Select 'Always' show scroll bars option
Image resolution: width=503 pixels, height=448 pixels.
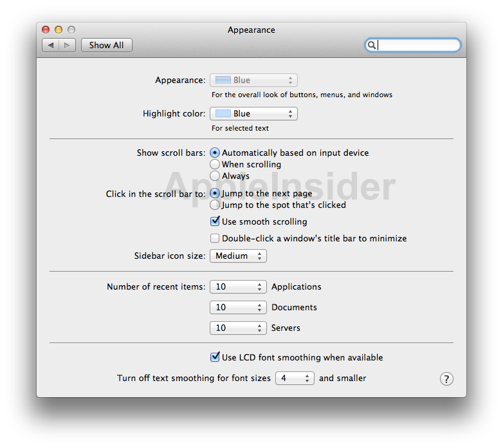[215, 176]
